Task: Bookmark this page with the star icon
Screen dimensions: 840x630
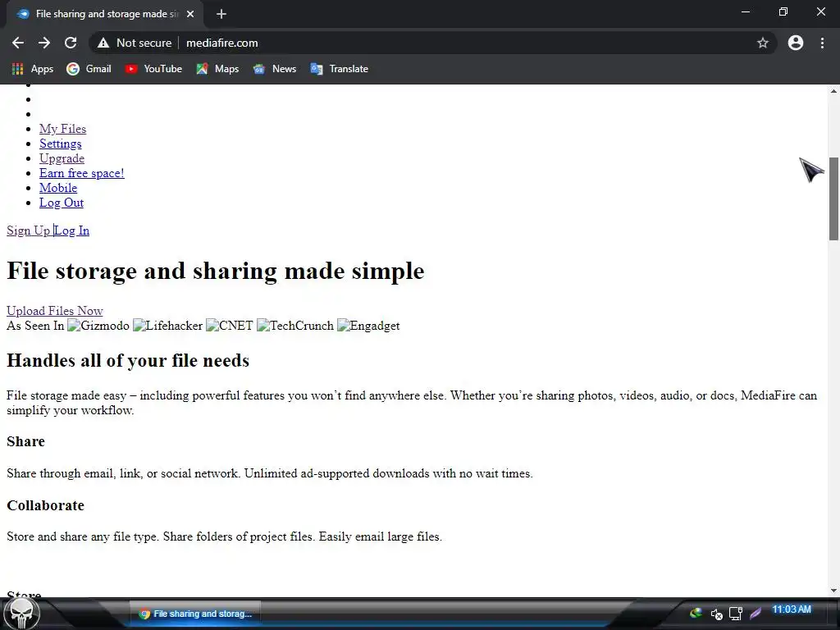Action: [763, 43]
